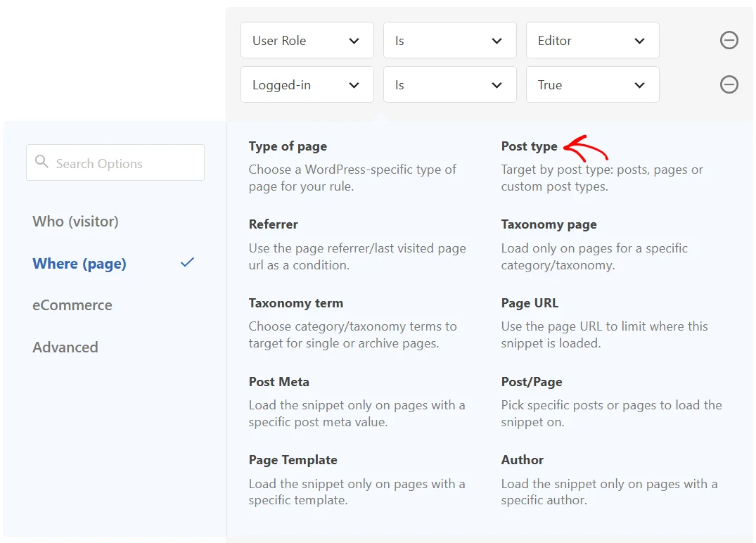
Task: Choose the Post/Page option
Action: click(532, 382)
